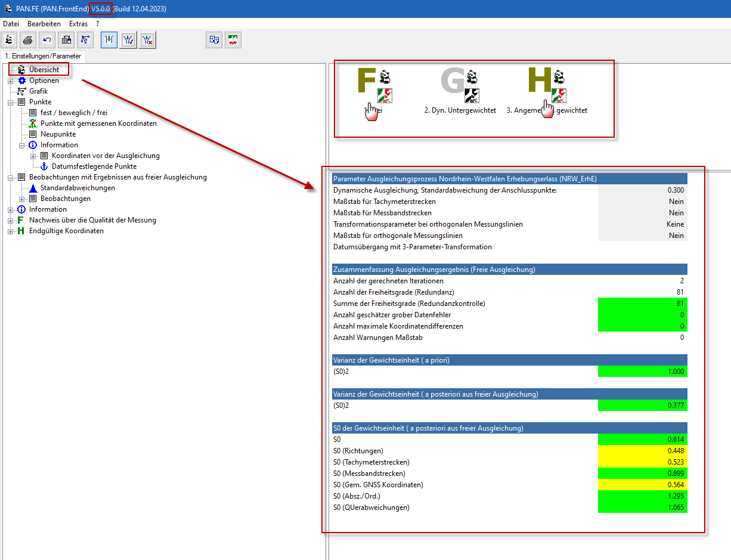
Task: Click the adjustment icon with red checkmark
Action: tap(128, 40)
